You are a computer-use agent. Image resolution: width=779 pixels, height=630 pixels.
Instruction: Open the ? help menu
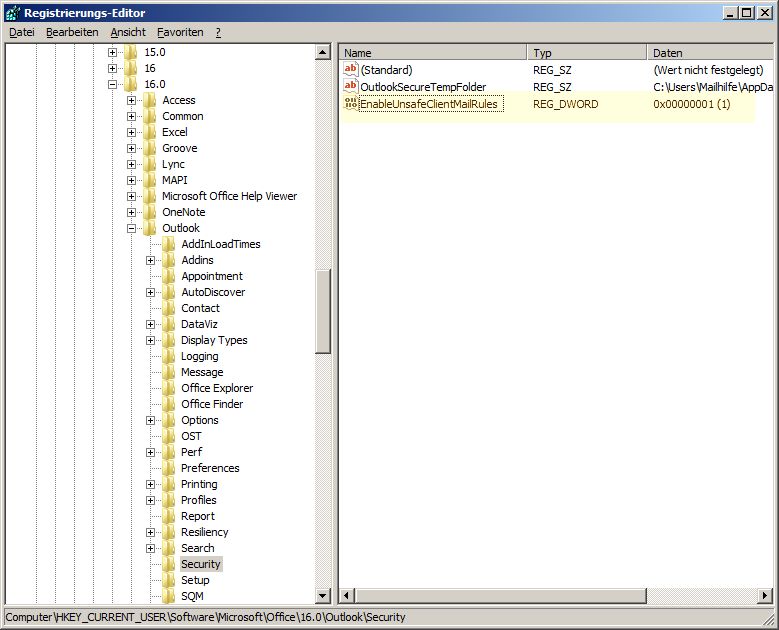[x=218, y=32]
